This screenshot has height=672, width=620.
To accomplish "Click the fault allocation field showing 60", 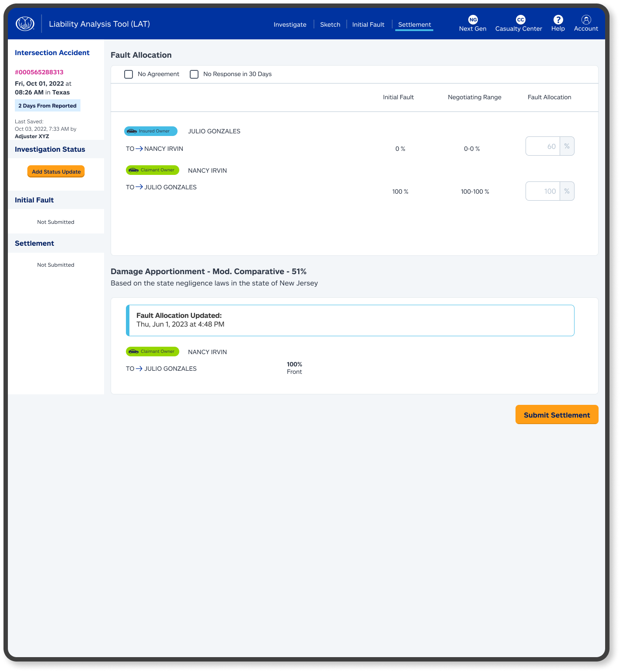I will tap(543, 146).
